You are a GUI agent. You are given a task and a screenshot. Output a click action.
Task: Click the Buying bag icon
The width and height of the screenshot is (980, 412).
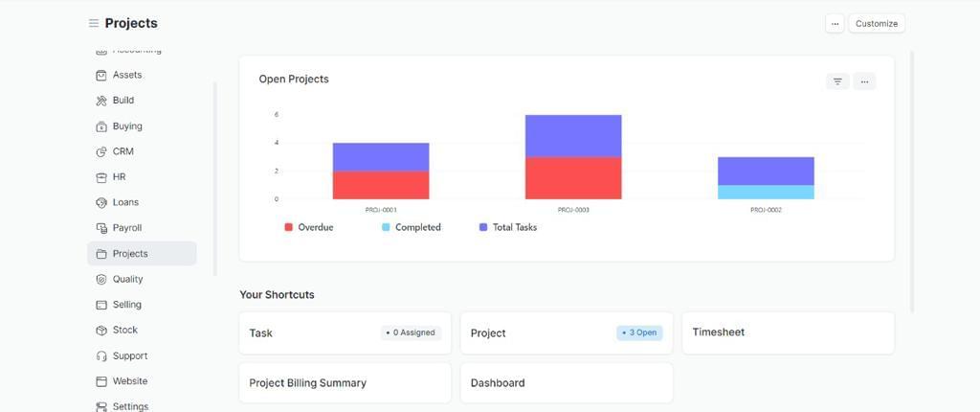pos(101,126)
